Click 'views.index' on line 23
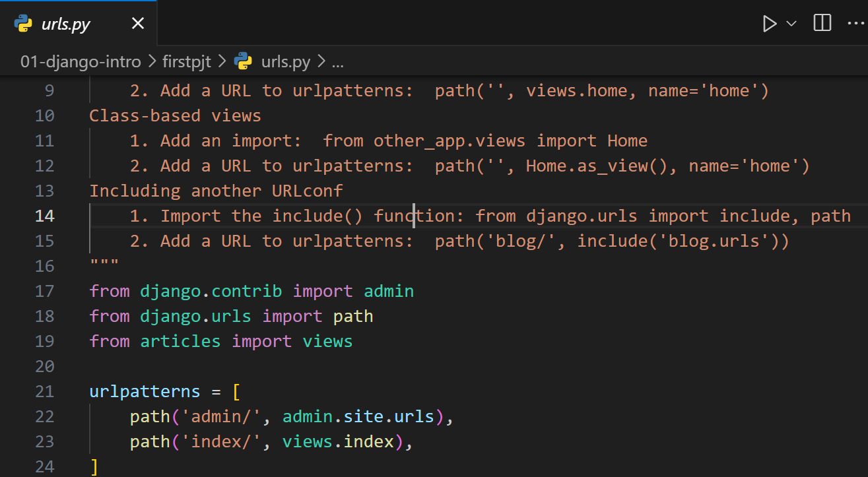Image resolution: width=868 pixels, height=477 pixels. tap(338, 441)
